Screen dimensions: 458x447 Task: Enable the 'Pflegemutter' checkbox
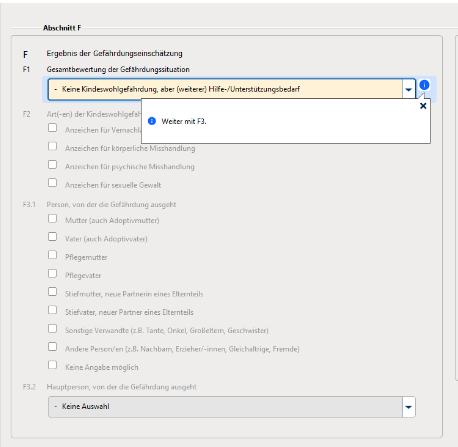[52, 255]
